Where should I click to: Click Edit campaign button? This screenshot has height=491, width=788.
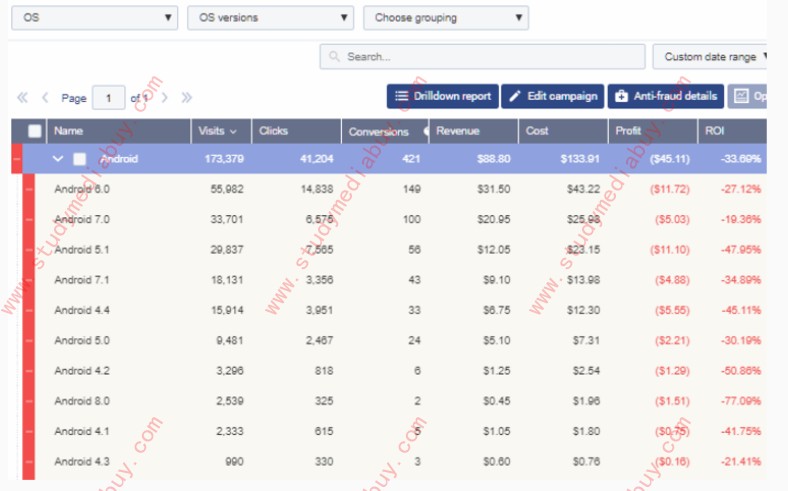click(x=552, y=96)
